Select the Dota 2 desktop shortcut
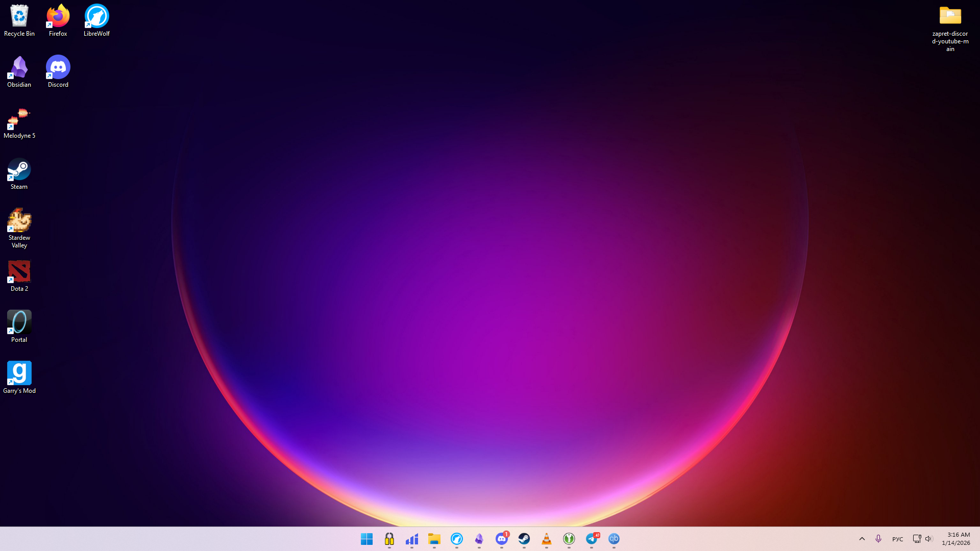The image size is (980, 551). (19, 275)
